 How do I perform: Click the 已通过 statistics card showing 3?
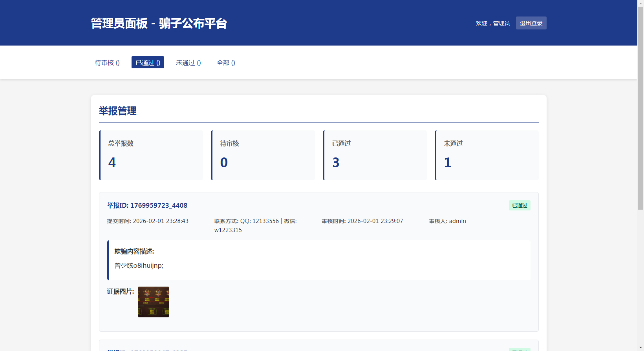(x=375, y=155)
